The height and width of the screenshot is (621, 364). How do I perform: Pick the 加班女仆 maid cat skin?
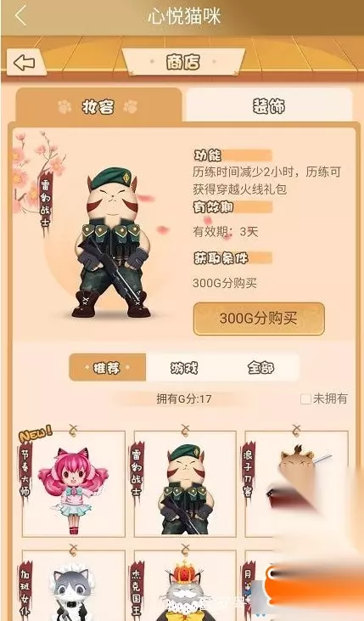[x=74, y=585]
